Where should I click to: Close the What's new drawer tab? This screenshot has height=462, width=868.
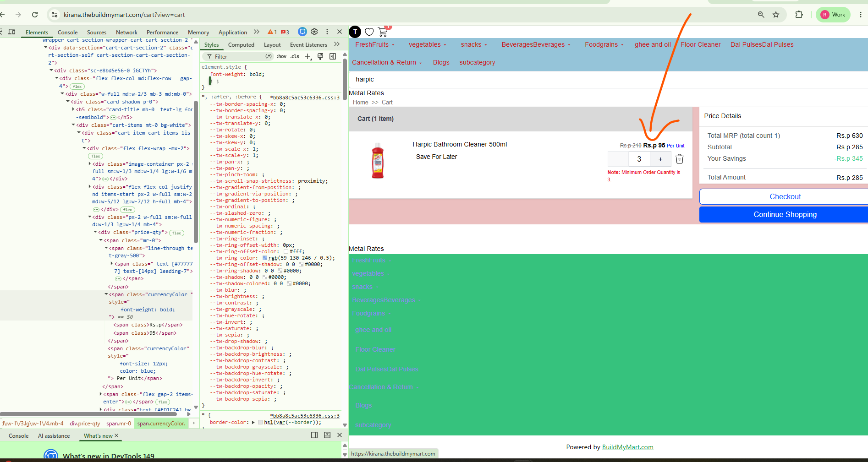(x=116, y=435)
